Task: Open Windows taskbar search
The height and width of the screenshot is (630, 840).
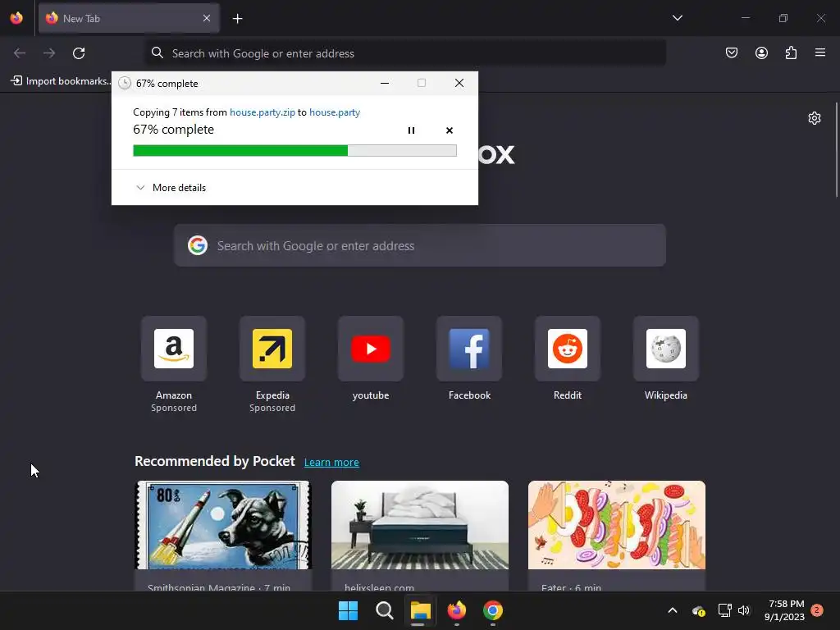Action: click(384, 610)
